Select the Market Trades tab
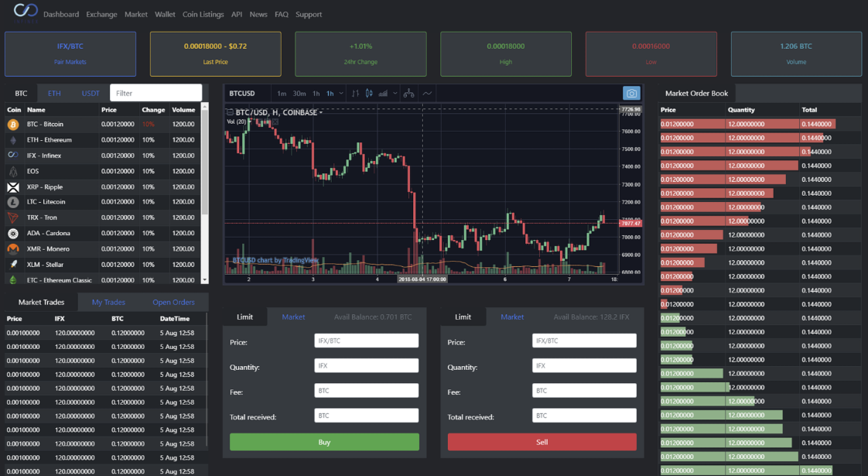The image size is (868, 476). pos(41,302)
